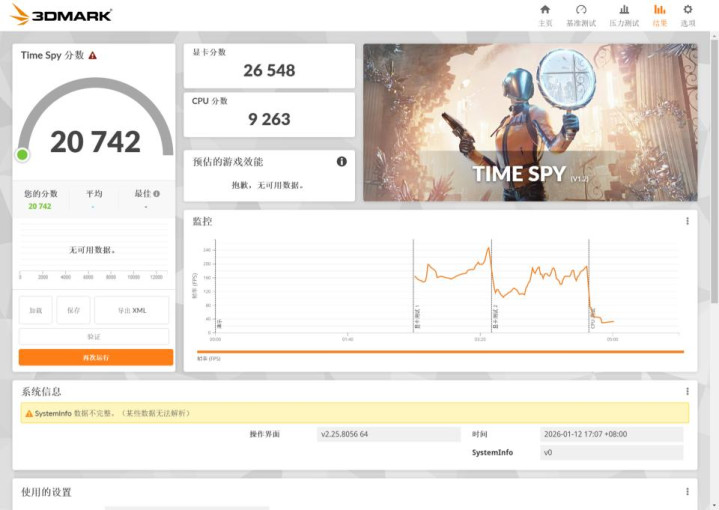Viewport: 719px width, 510px height.
Task: Click the 平均 column label
Action: [x=94, y=194]
